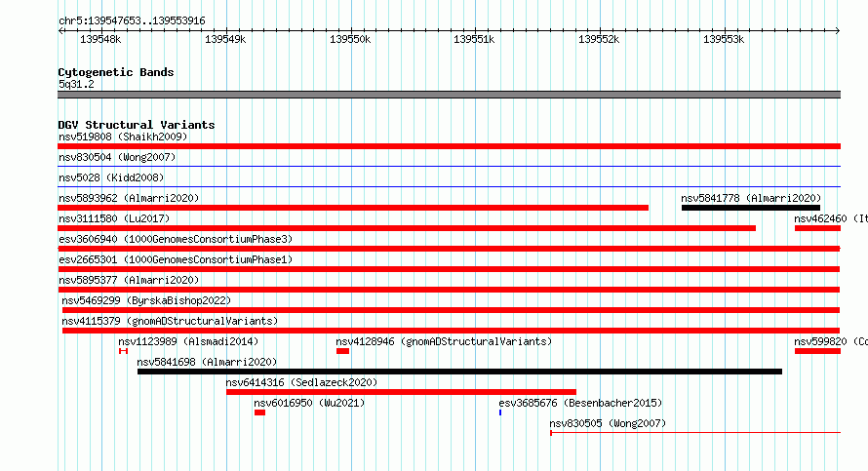Select the 5q31.2 band label
The width and height of the screenshot is (868, 471).
[x=76, y=84]
